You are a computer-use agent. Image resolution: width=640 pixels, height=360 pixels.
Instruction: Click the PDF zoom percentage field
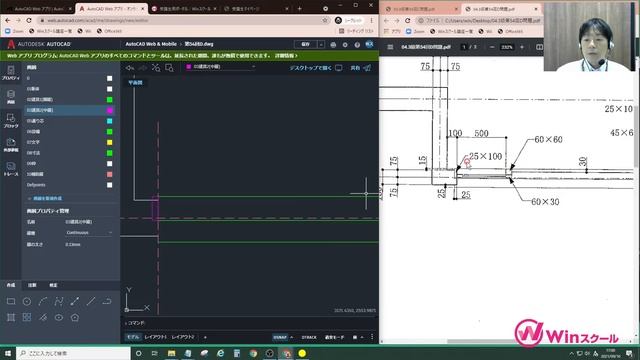click(x=507, y=47)
